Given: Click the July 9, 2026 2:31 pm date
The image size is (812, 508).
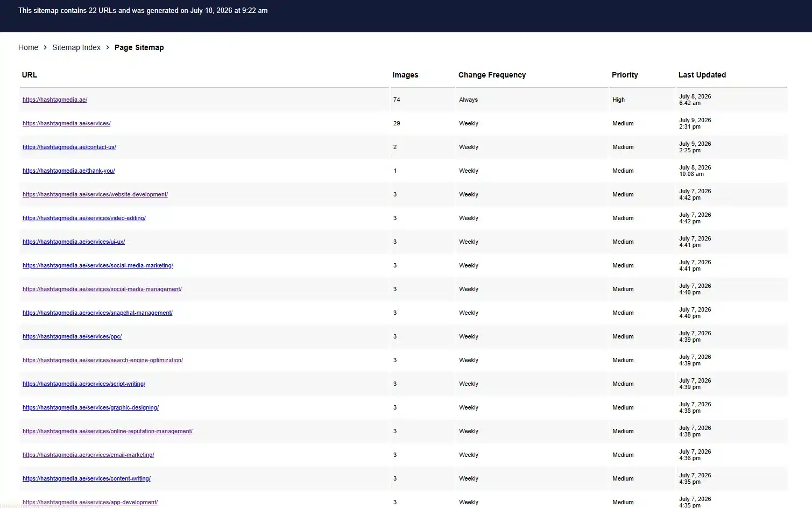Looking at the screenshot, I should coord(695,123).
